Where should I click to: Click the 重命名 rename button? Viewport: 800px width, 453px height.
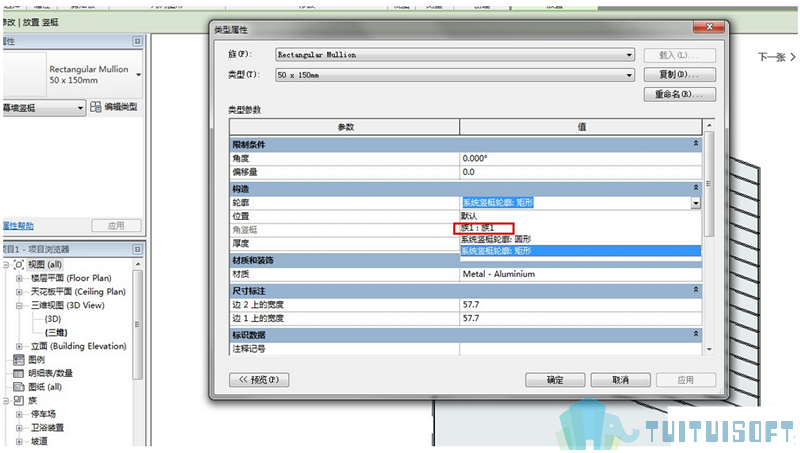point(680,94)
